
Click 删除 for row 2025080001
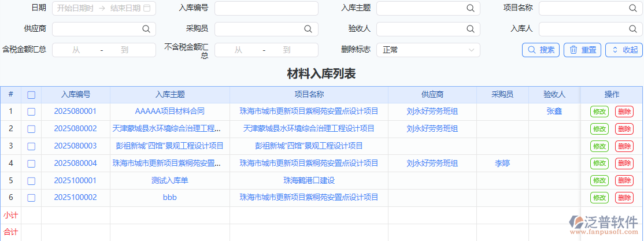[x=624, y=112]
